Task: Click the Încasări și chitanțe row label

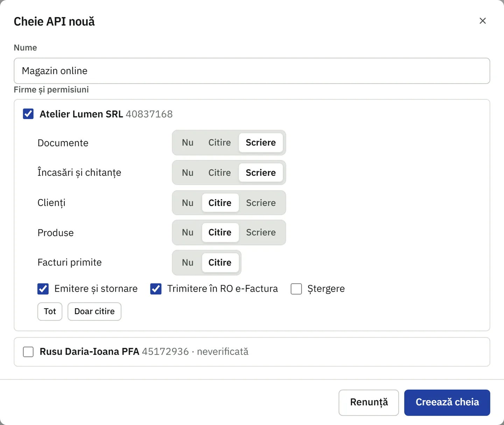Action: (x=79, y=173)
